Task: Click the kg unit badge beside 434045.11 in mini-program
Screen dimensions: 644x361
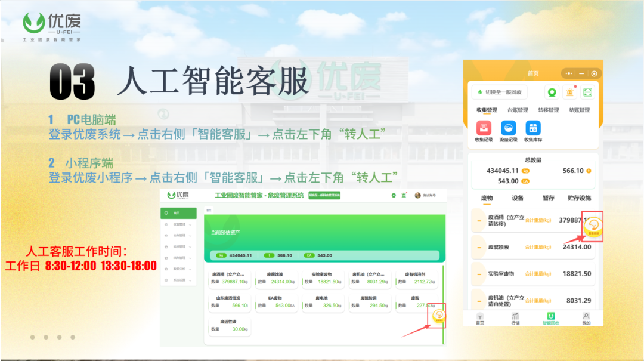Action: [525, 171]
